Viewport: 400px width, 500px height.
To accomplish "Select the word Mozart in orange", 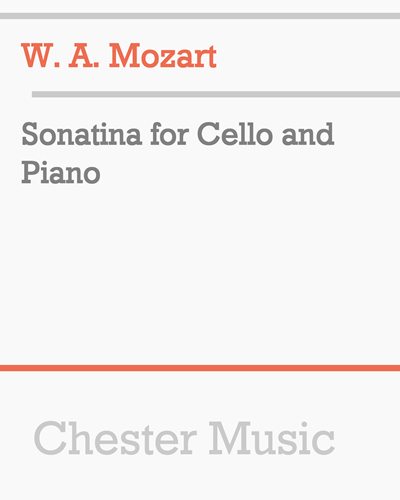I will point(163,56).
